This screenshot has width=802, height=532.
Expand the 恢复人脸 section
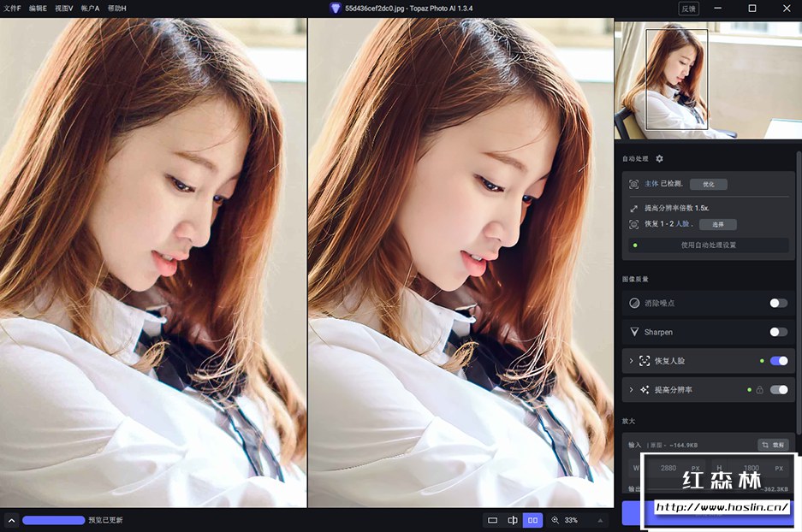tap(631, 361)
